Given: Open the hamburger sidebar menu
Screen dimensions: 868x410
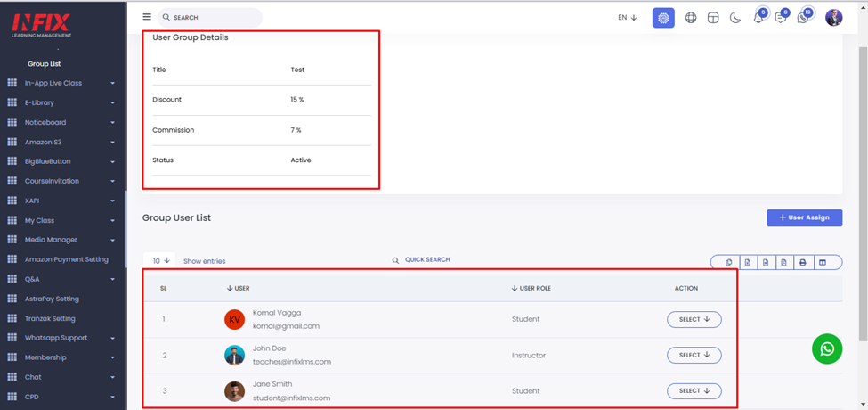Looking at the screenshot, I should 147,17.
